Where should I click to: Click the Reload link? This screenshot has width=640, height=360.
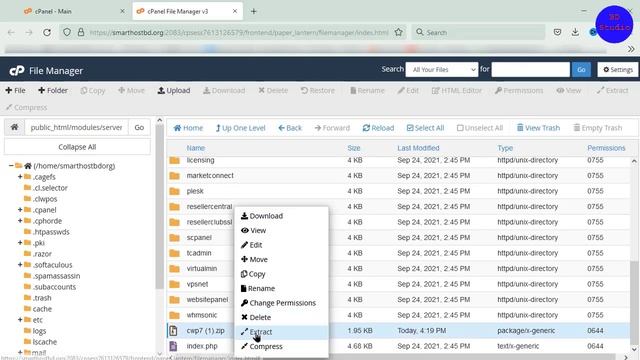(x=378, y=128)
